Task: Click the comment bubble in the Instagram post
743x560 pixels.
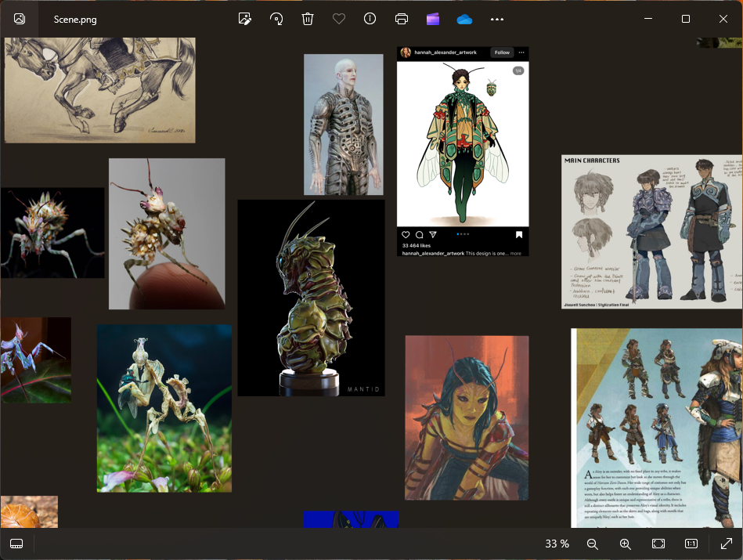Action: 420,235
